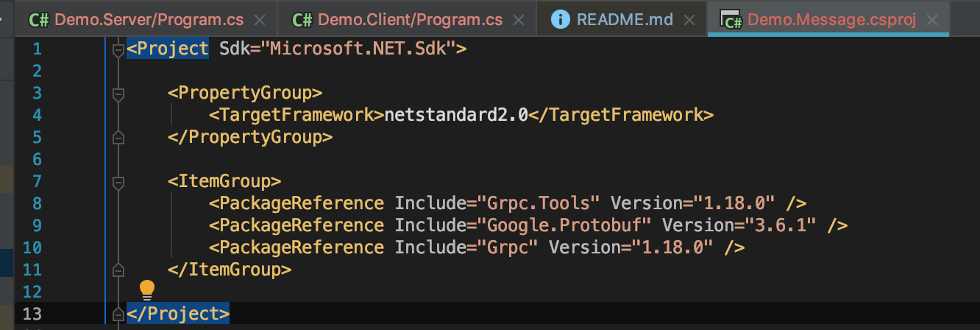The width and height of the screenshot is (980, 330).
Task: Place cursor on netstandard2.0 value
Action: pos(456,115)
